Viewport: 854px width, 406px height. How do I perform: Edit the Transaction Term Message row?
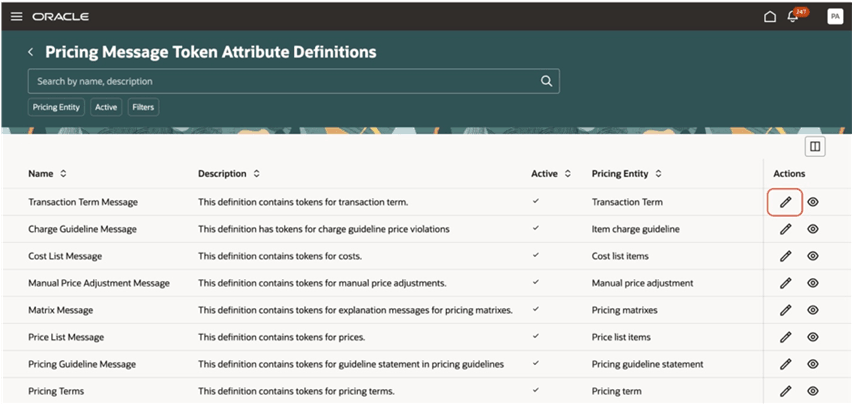point(785,202)
